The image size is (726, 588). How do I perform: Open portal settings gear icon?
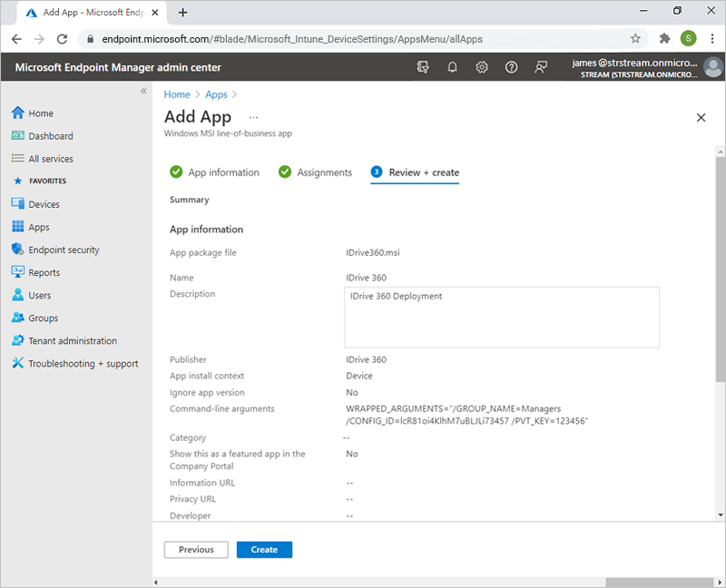tap(482, 67)
